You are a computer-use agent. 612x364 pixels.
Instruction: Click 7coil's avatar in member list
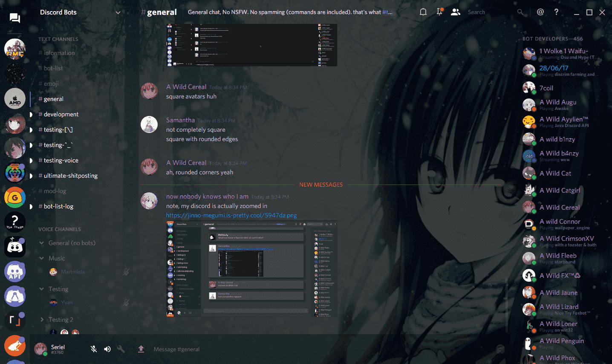[x=529, y=88]
